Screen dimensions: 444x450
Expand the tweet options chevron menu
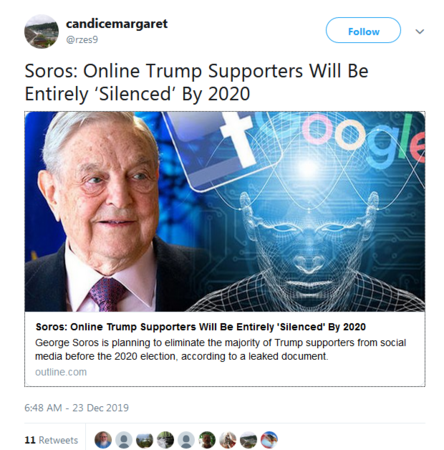tap(420, 31)
